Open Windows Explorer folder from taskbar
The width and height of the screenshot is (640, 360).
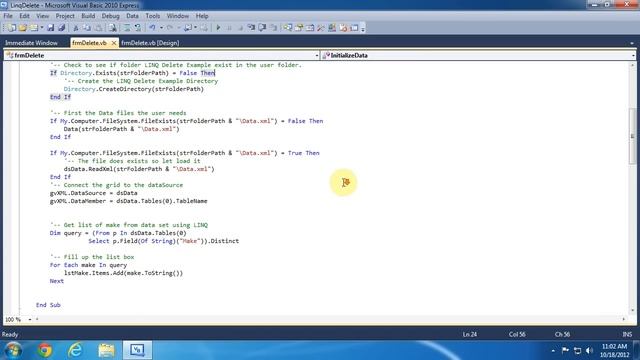[107, 350]
